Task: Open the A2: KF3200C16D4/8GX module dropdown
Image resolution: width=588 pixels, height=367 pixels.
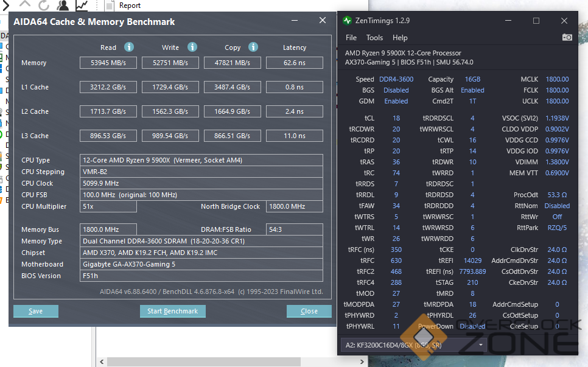Action: coord(414,345)
